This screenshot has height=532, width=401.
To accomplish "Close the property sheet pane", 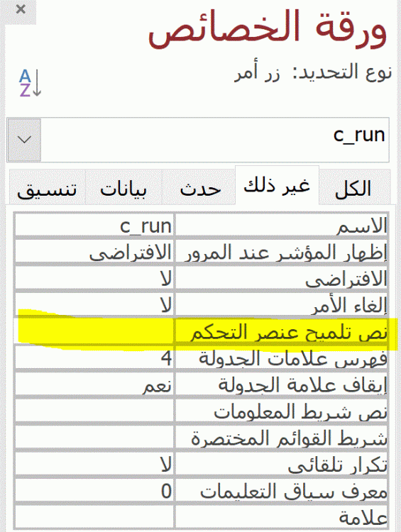I will coord(21,9).
